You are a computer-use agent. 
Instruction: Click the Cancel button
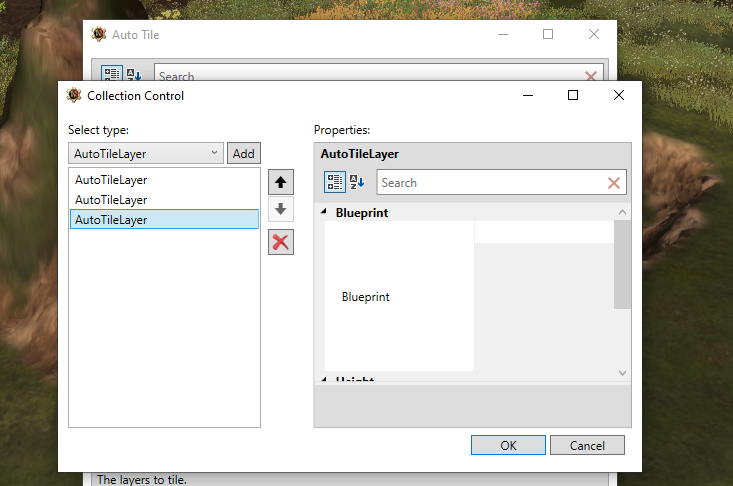587,445
